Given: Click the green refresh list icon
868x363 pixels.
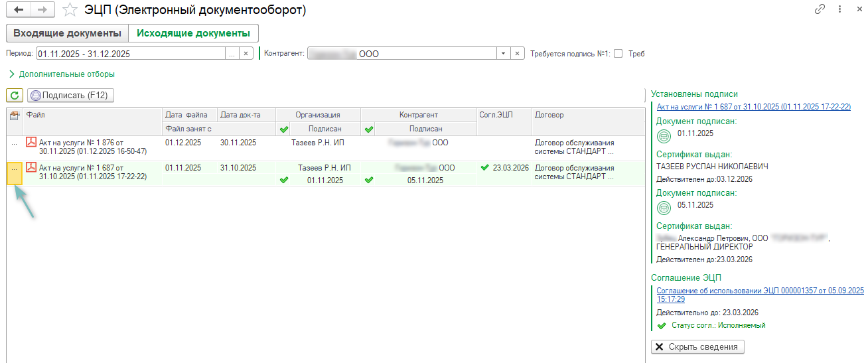Looking at the screenshot, I should (x=15, y=96).
